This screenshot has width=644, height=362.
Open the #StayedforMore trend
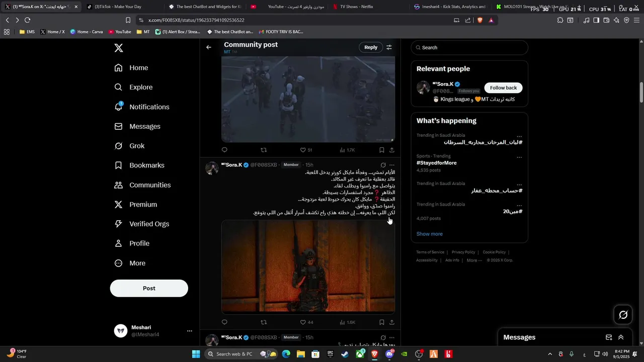(x=437, y=163)
